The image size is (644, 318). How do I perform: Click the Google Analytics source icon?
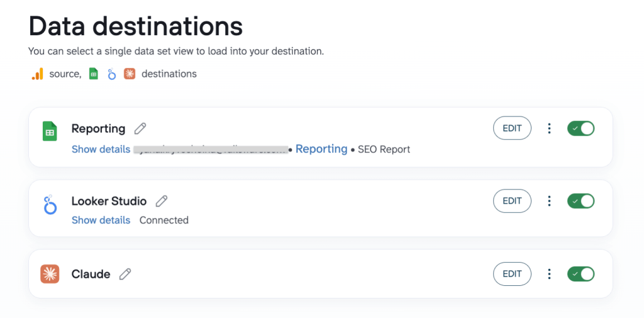coord(37,74)
